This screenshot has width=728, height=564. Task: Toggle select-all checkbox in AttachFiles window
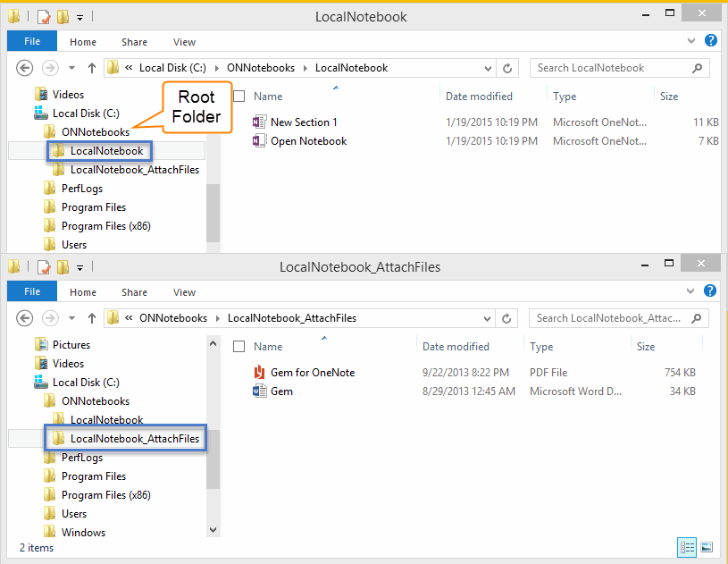click(238, 347)
